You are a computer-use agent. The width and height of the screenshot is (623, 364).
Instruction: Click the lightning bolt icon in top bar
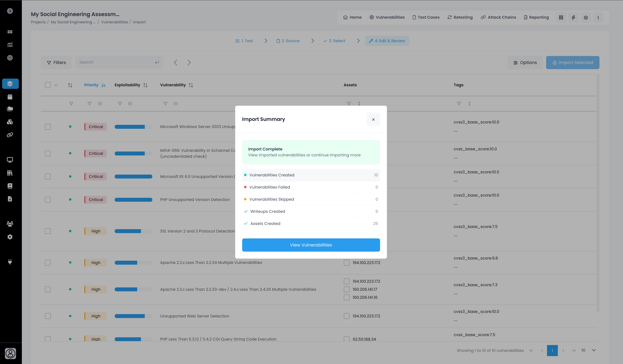573,17
